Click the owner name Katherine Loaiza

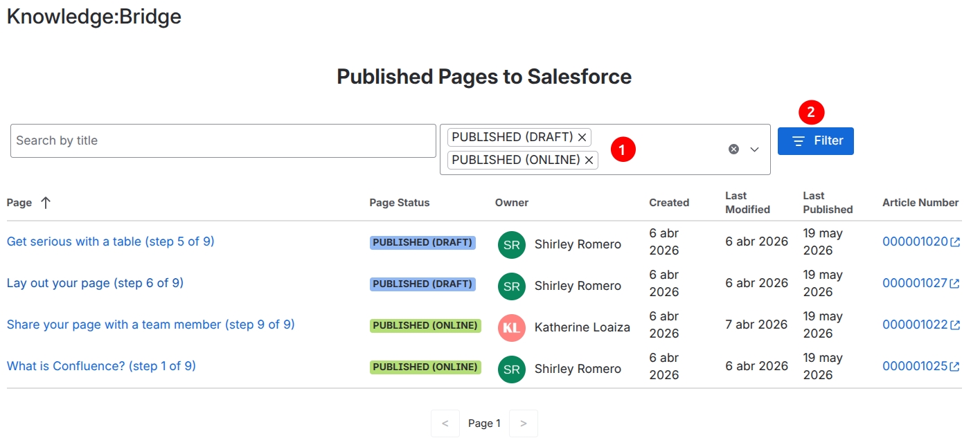[582, 328]
